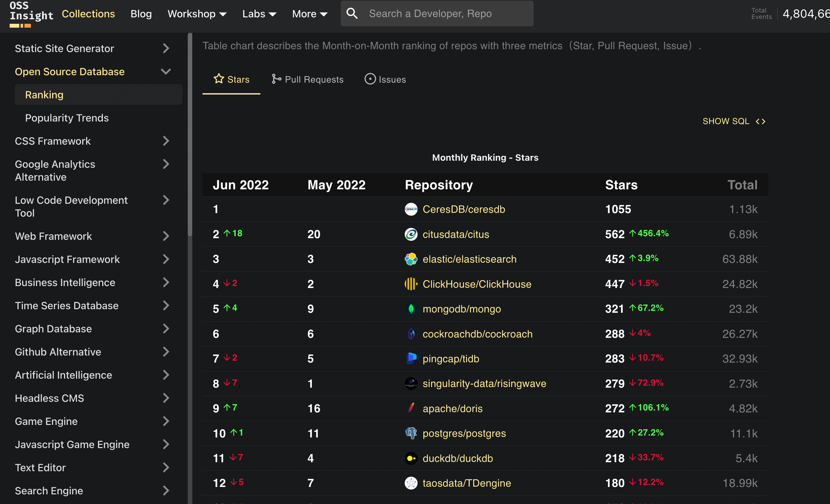
Task: Open apache/doris repository link
Action: coord(452,408)
